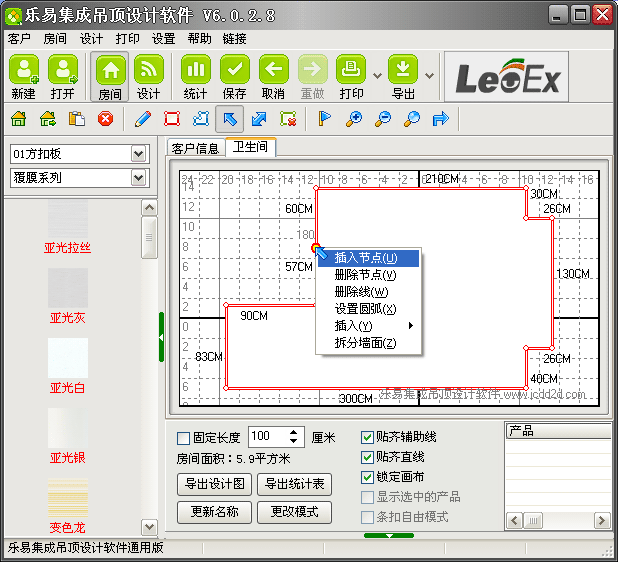Switch to the 客户信息 tab
Viewport: 618px width, 562px height.
point(195,148)
